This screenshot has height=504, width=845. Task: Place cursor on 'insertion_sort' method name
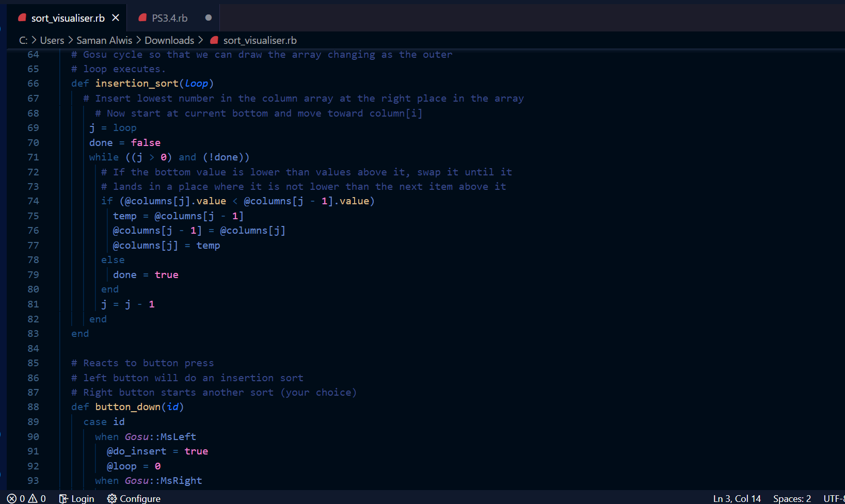coord(137,84)
